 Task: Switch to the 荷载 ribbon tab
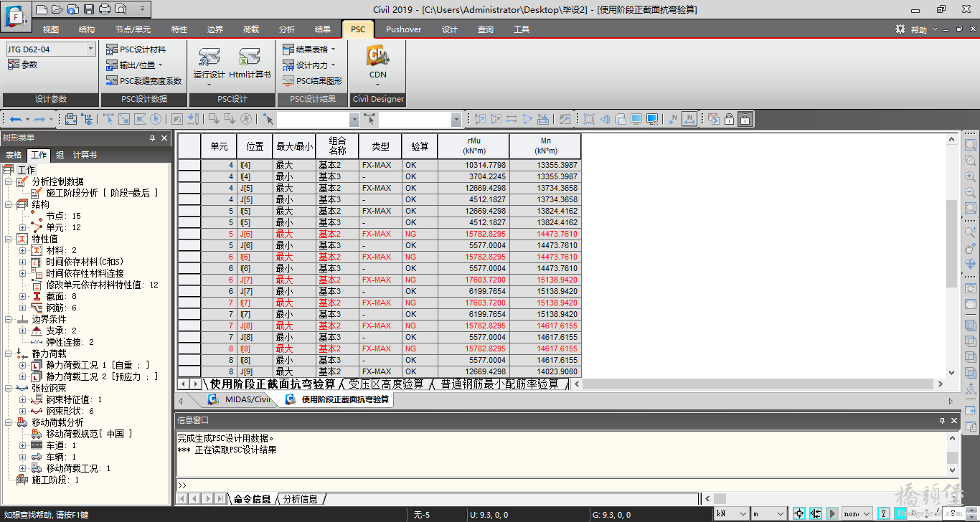coord(250,29)
